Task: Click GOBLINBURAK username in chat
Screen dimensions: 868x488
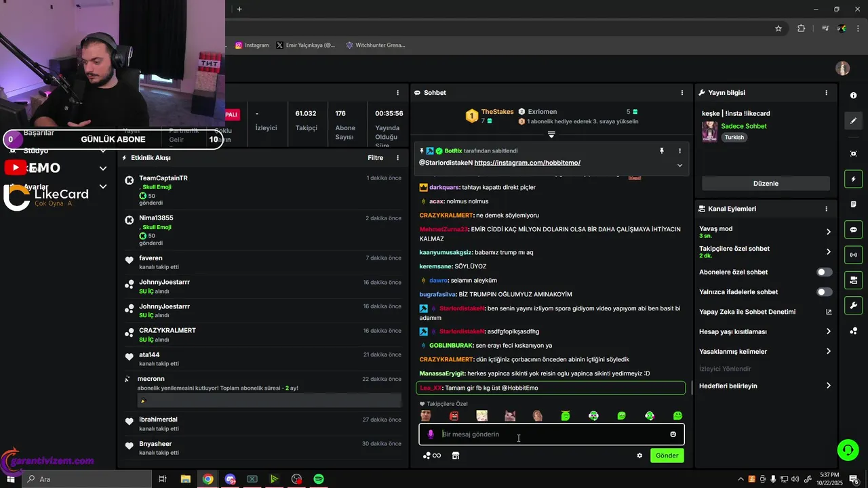Action: click(x=450, y=346)
